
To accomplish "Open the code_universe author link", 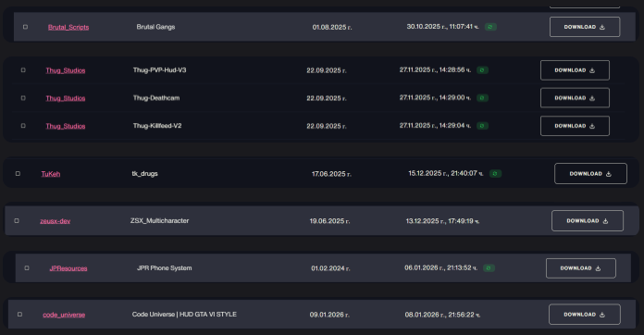I will 64,315.
